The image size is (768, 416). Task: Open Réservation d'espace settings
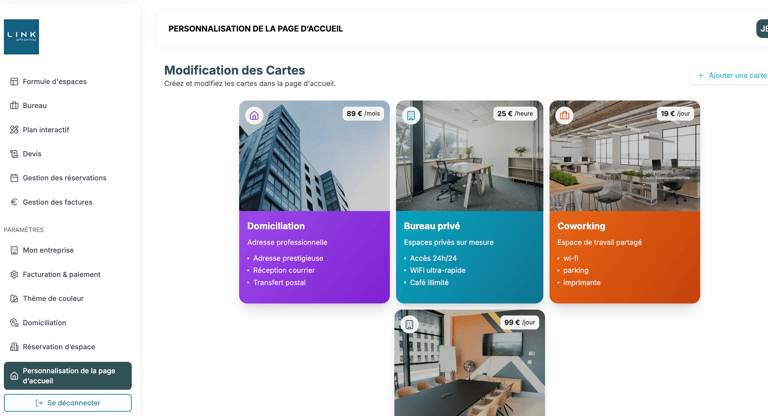(x=59, y=347)
